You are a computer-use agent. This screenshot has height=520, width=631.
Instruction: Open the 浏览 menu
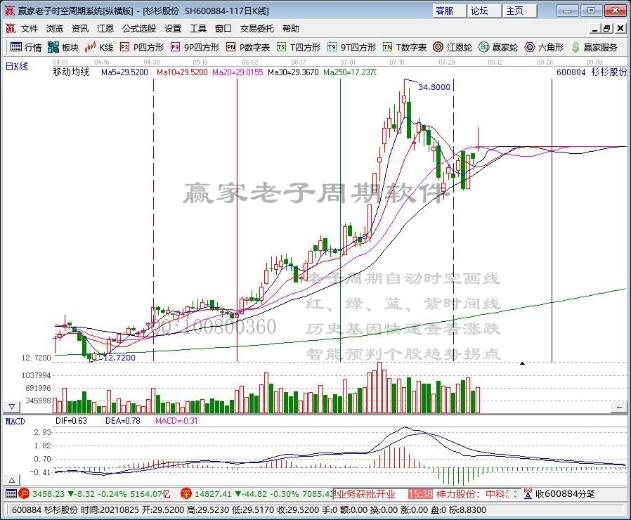click(x=54, y=28)
